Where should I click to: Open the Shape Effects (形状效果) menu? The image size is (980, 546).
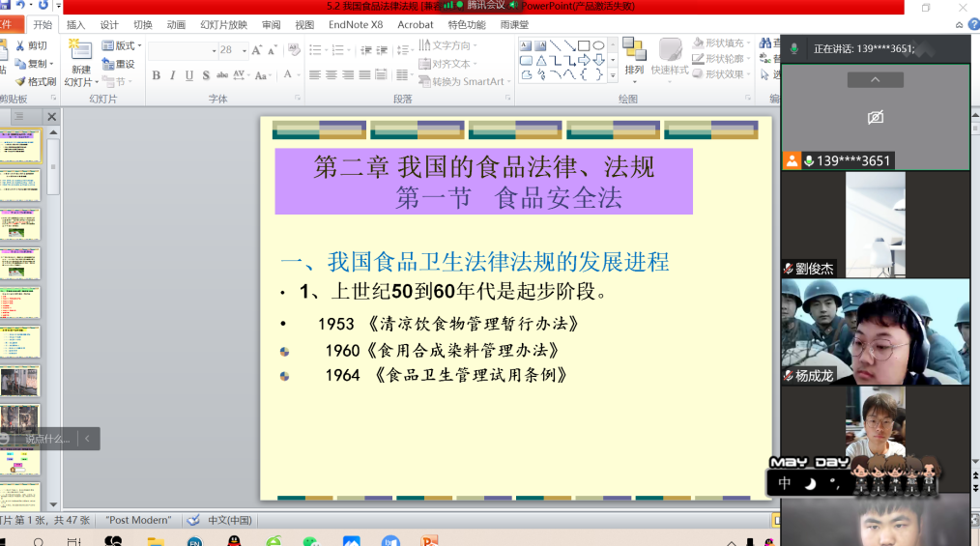(721, 73)
